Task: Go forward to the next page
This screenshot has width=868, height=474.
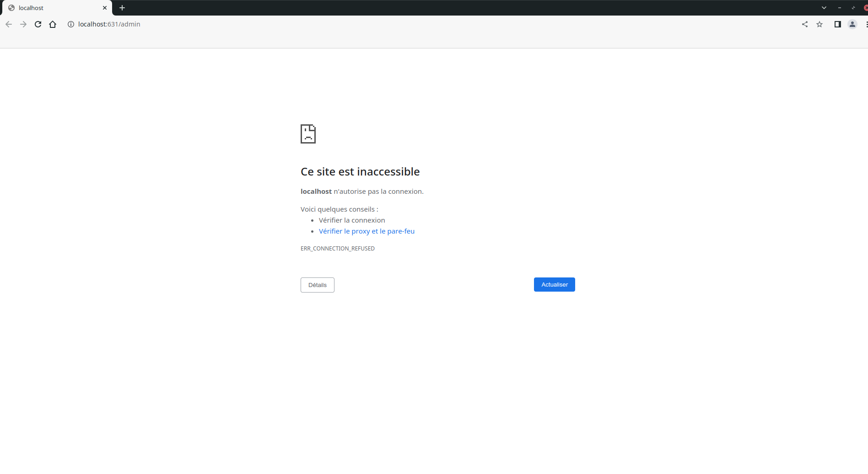Action: pyautogui.click(x=23, y=24)
